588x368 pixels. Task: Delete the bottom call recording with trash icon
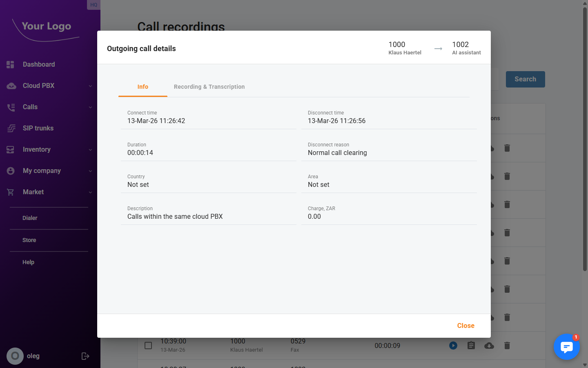[507, 346]
